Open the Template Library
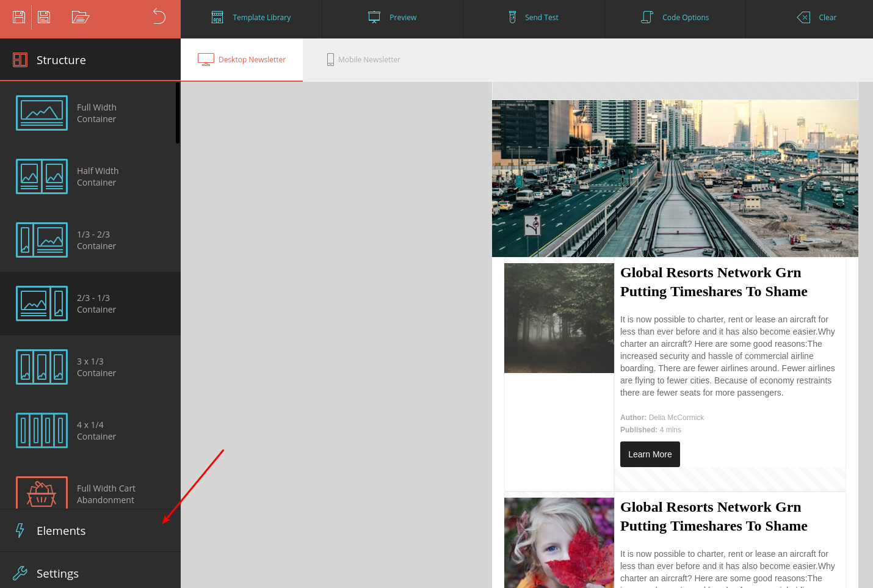The image size is (873, 588). [x=251, y=18]
